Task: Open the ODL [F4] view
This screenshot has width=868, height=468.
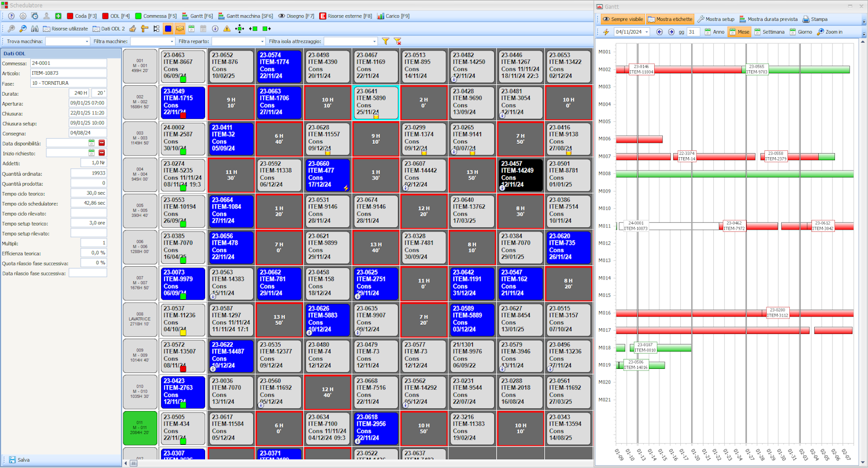Action: (116, 16)
